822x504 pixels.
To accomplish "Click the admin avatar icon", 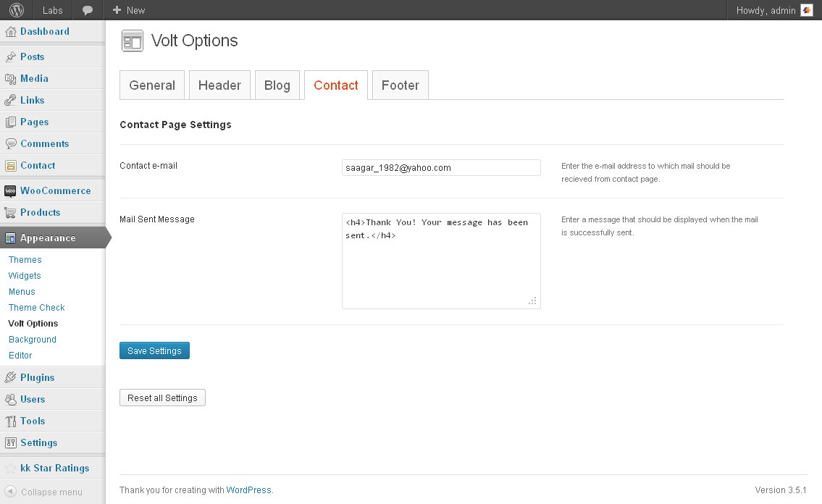I will pyautogui.click(x=807, y=10).
